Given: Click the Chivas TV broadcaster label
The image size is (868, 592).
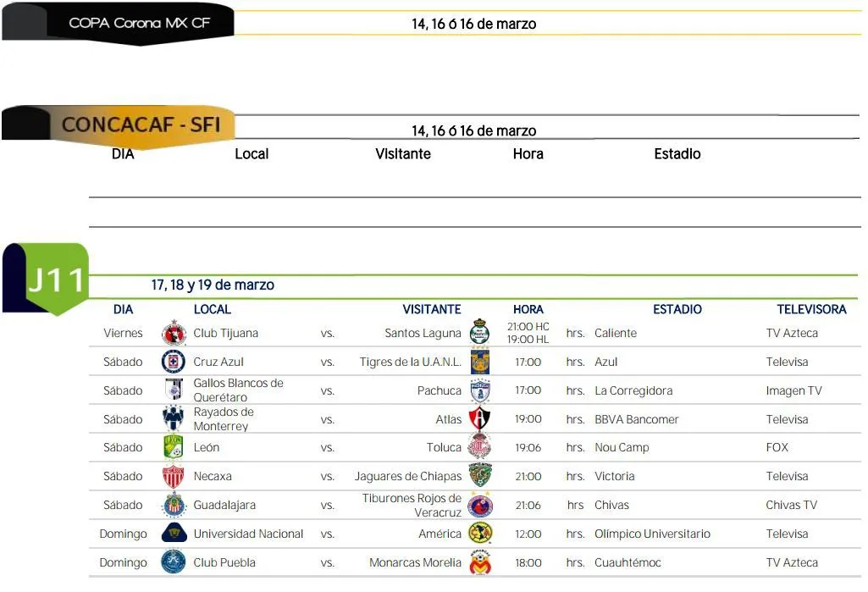Looking at the screenshot, I should tap(791, 506).
